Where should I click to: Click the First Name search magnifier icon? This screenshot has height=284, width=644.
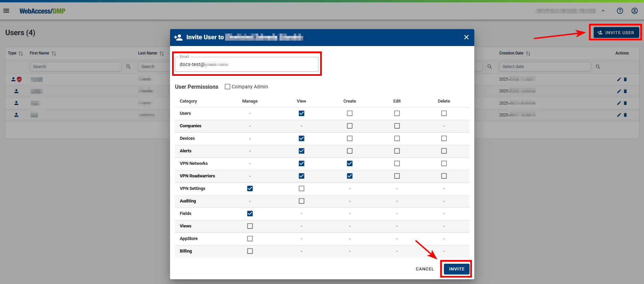pos(128,67)
